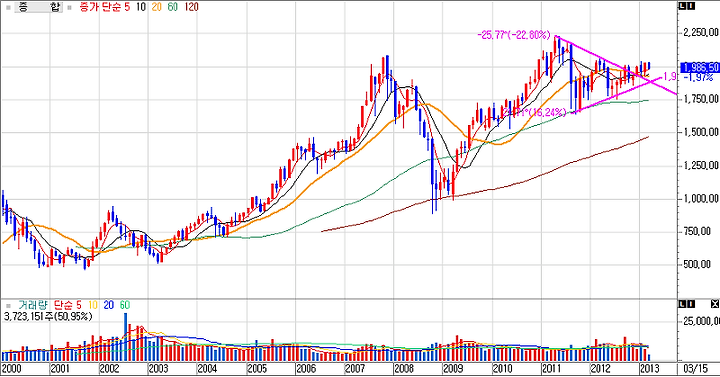
Task: Click the 2007 year label on the time axis
Action: click(x=355, y=369)
